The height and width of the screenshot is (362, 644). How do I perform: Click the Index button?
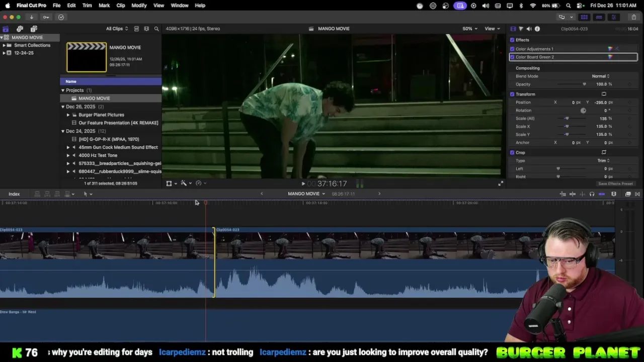tap(14, 194)
